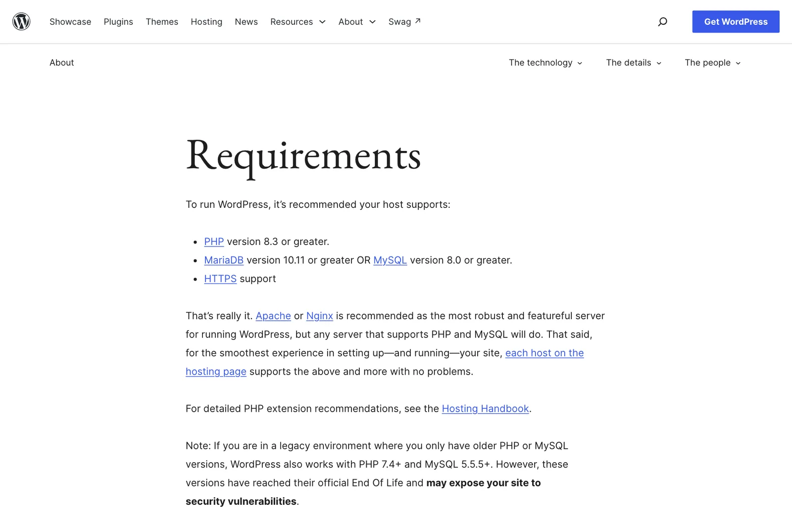The width and height of the screenshot is (792, 532).
Task: Open the News nav item
Action: [246, 22]
